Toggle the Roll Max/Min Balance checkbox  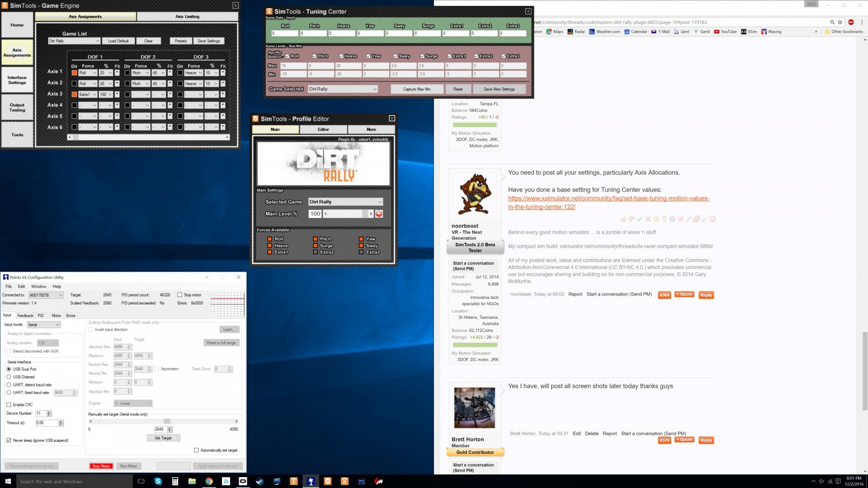tap(287, 56)
